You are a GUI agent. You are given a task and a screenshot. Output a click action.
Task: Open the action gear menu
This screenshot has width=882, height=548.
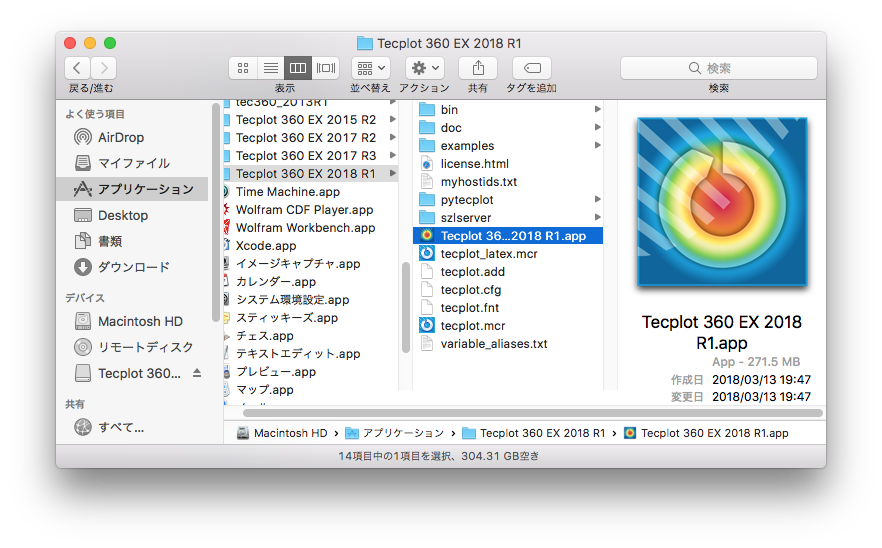click(x=425, y=68)
